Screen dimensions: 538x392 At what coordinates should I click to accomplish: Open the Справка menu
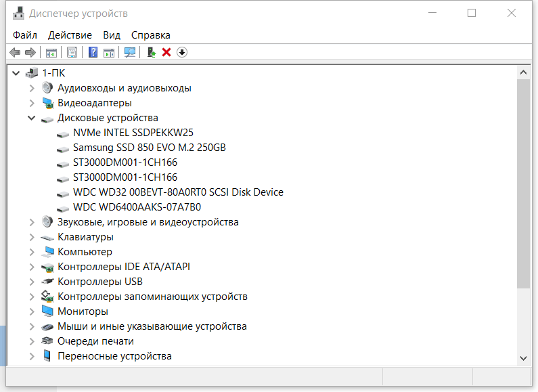[x=151, y=35]
